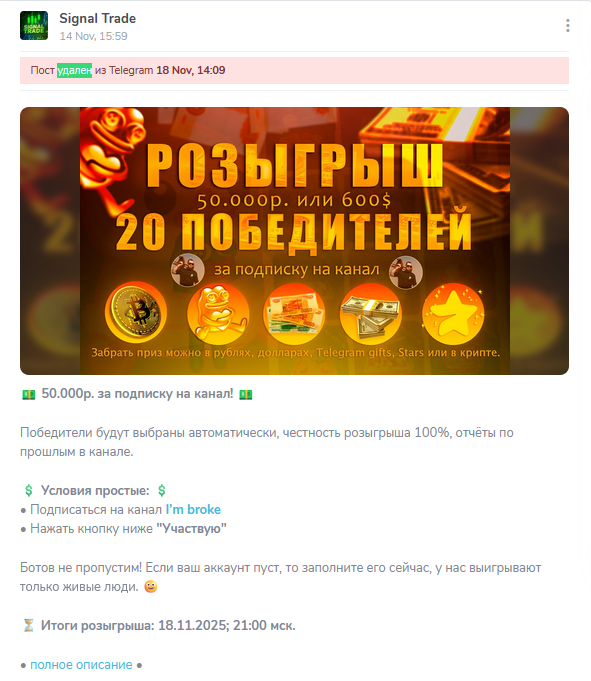
Task: Click the hourglass emoji before Итоги розыгрыша
Action: click(x=29, y=625)
